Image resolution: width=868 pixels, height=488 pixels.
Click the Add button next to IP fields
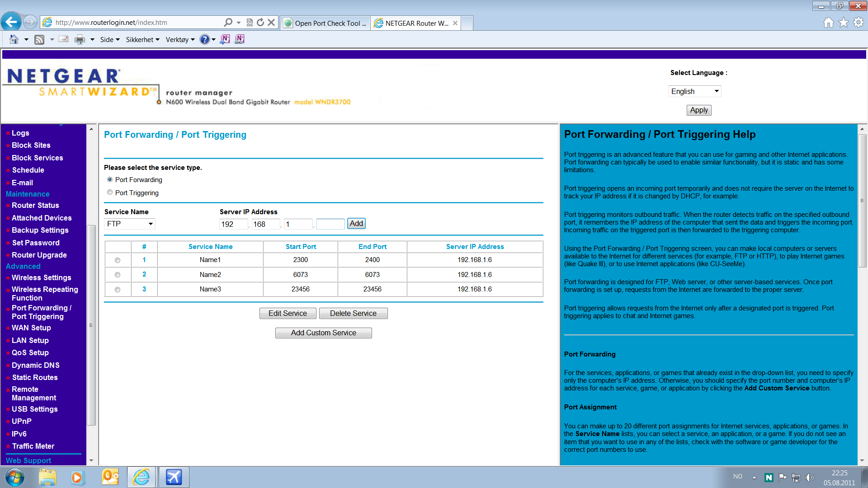356,223
